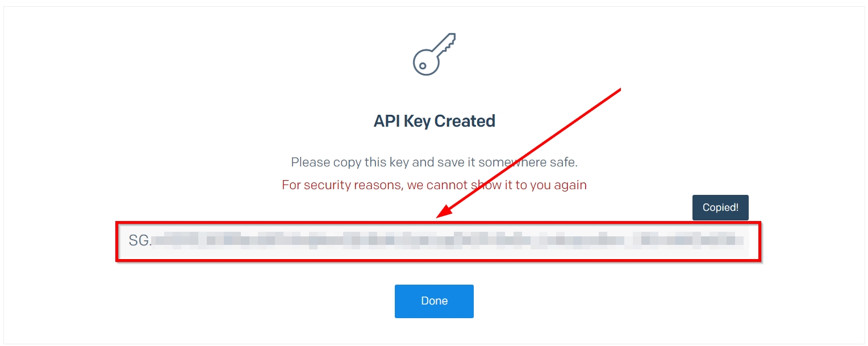
Task: Click the word 'Created' in the heading
Action: click(x=465, y=121)
